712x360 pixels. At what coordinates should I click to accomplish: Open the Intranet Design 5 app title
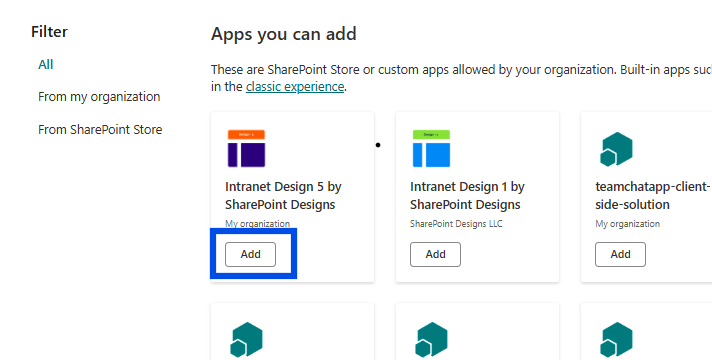(x=283, y=196)
